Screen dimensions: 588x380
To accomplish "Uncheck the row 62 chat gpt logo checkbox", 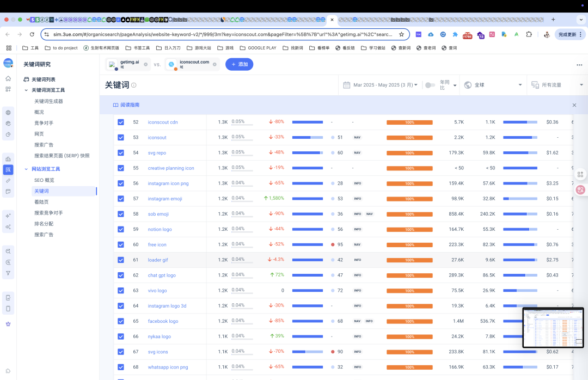I will pyautogui.click(x=121, y=275).
